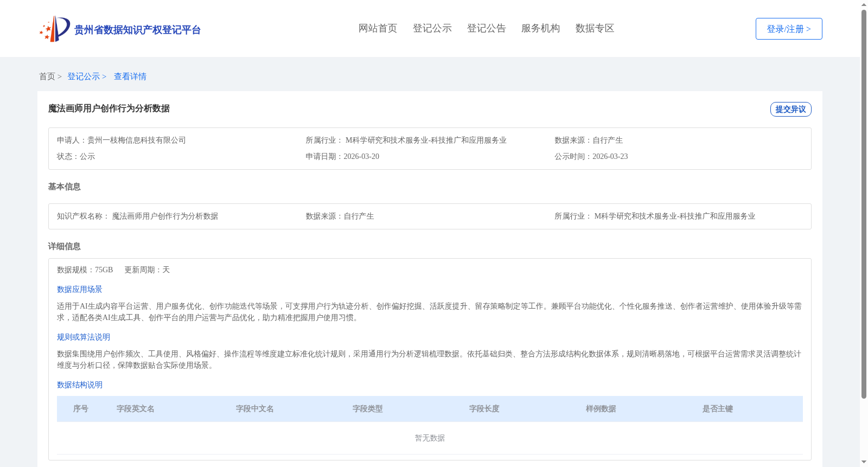Image resolution: width=868 pixels, height=467 pixels.
Task: Click the 基本信息 section heading
Action: [x=64, y=187]
